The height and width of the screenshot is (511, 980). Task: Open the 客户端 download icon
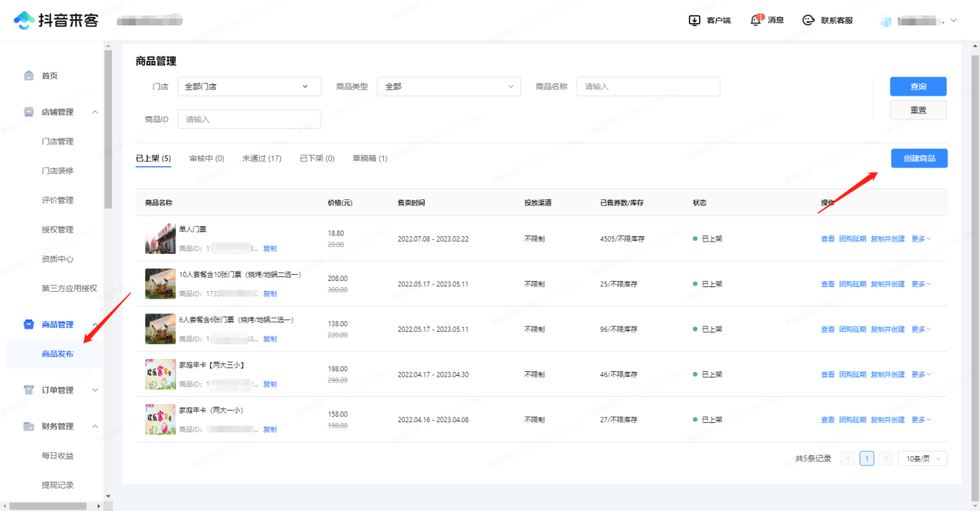[694, 20]
